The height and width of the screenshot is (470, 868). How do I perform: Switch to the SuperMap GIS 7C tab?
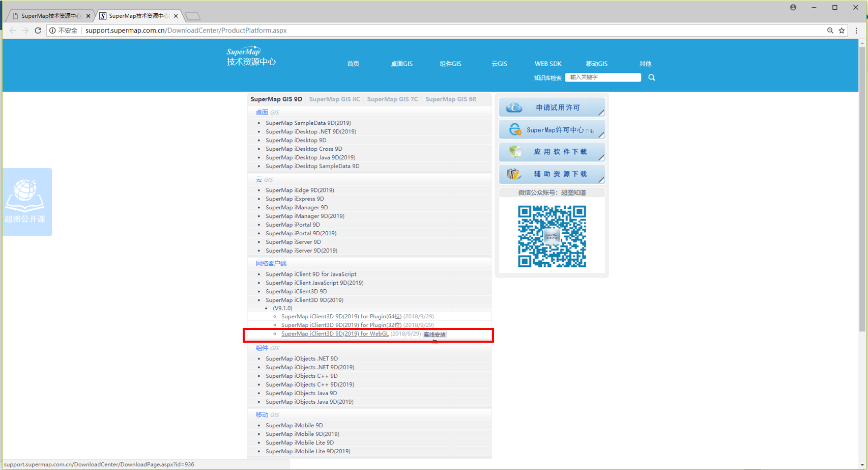click(x=392, y=99)
